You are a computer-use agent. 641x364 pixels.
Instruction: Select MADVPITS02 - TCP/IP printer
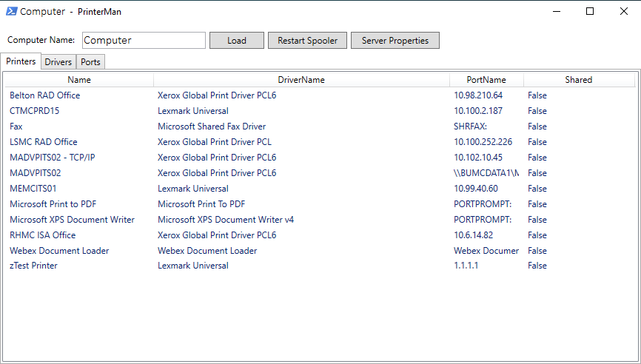tap(53, 158)
